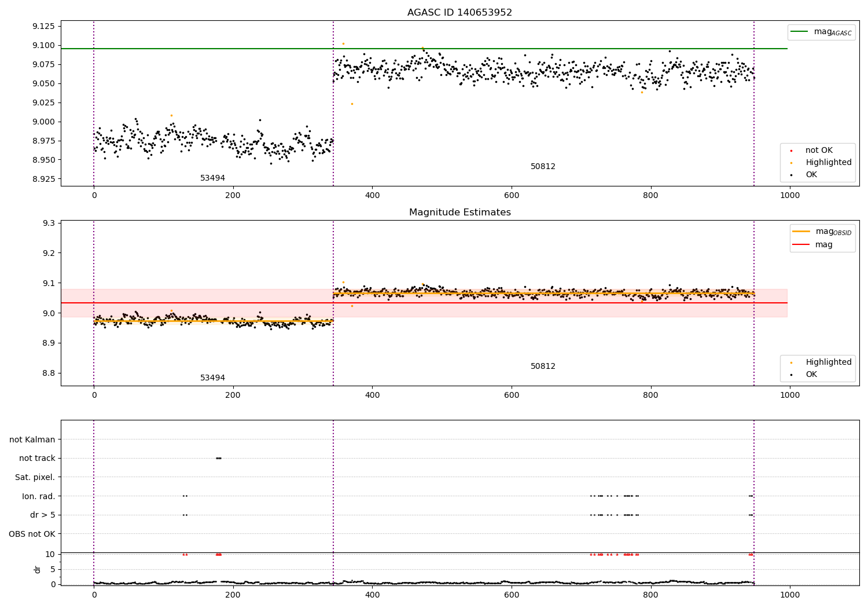Click x-axis tick 800 under bottom plot
The image size is (868, 608).
point(651,595)
